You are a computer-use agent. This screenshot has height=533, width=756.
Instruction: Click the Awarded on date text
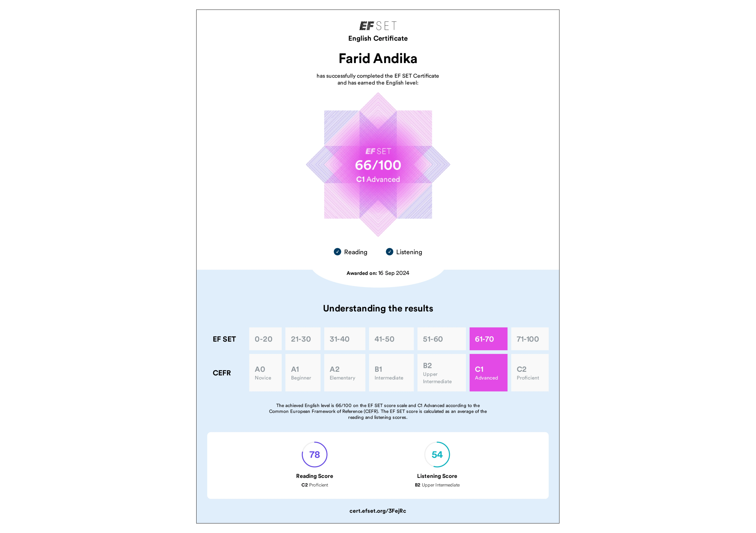(378, 273)
